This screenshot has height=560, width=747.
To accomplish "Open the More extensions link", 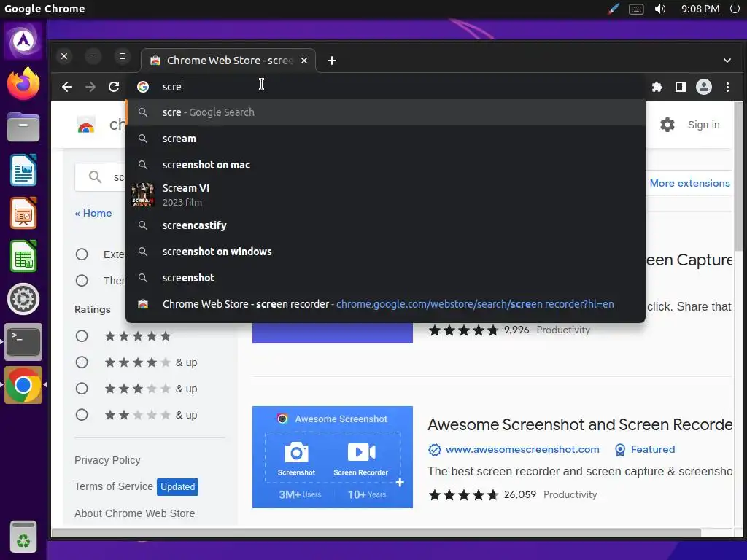I will (x=689, y=183).
